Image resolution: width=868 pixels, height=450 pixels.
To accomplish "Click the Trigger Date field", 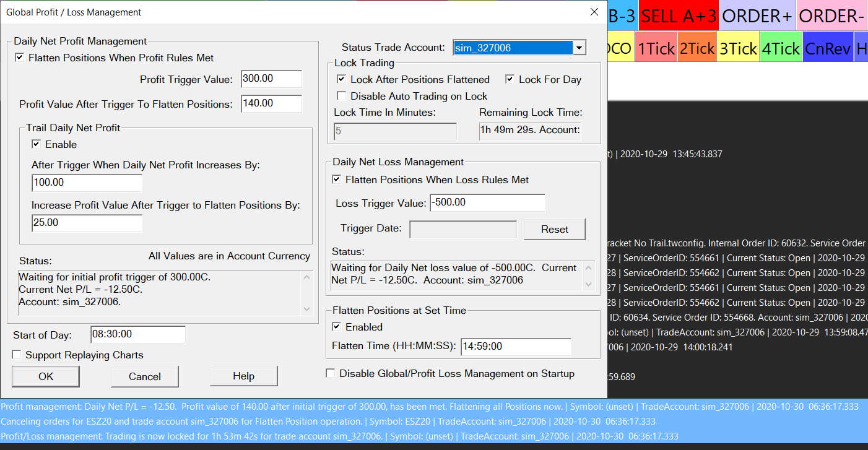I will 463,229.
